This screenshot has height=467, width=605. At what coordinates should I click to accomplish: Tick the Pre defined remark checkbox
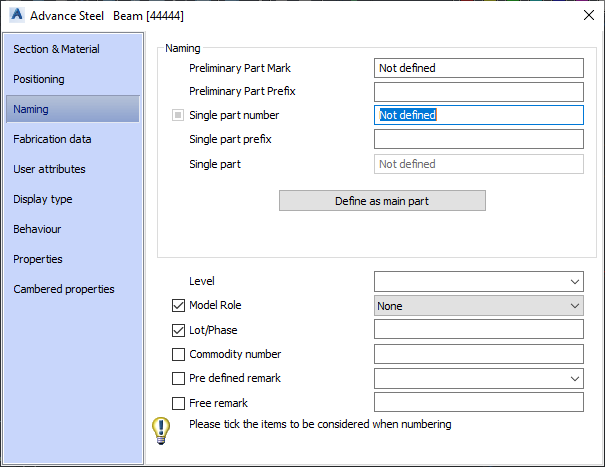[x=178, y=378]
